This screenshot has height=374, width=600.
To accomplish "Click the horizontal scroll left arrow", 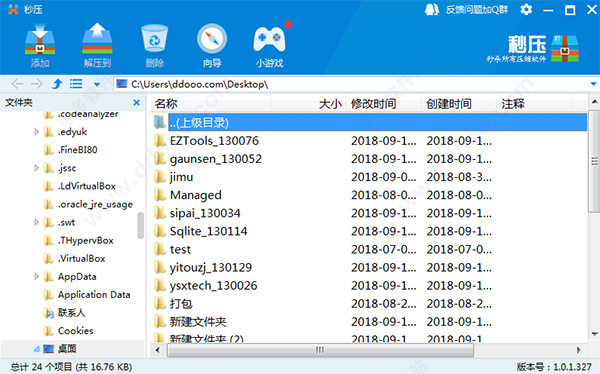I will [x=157, y=350].
